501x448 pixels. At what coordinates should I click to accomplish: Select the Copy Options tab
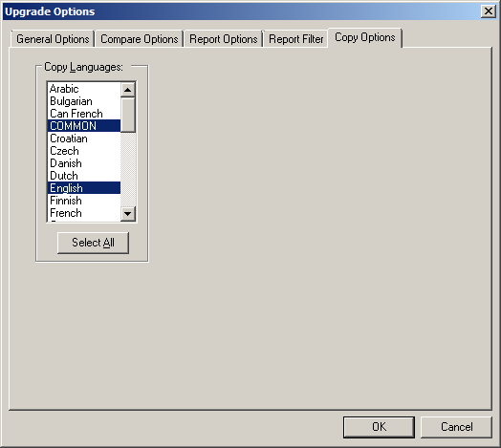[x=365, y=37]
